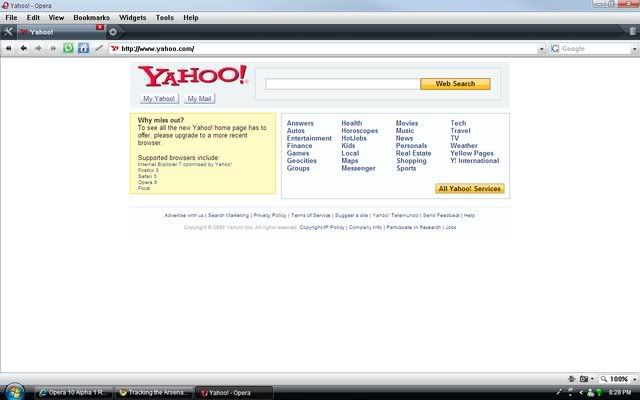This screenshot has height=400, width=640.
Task: Open the Horoscopes link
Action: (x=359, y=131)
